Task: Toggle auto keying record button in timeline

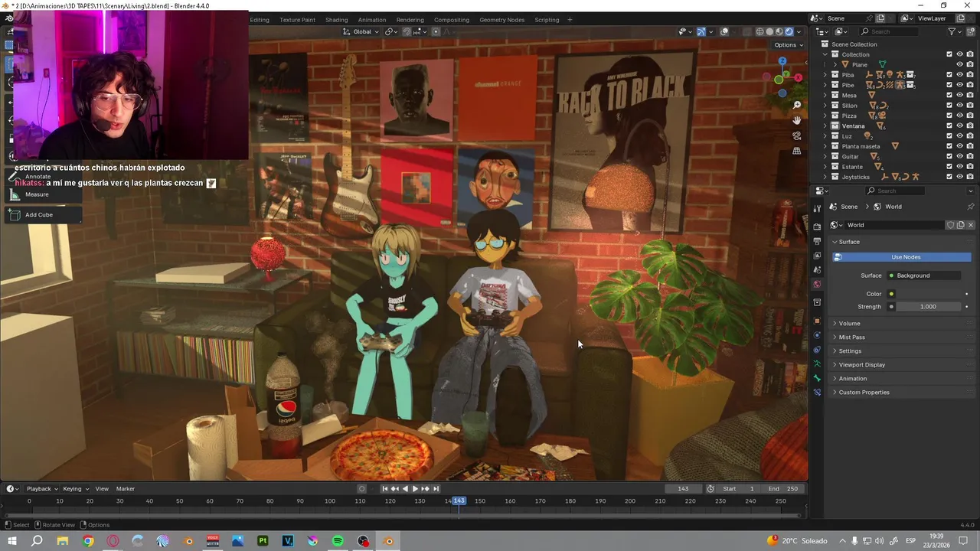Action: [362, 489]
